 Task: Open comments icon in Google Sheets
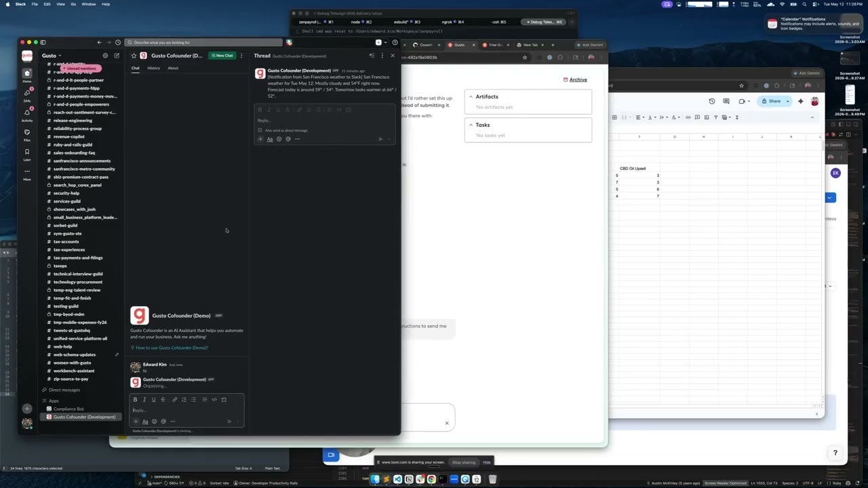tap(726, 101)
